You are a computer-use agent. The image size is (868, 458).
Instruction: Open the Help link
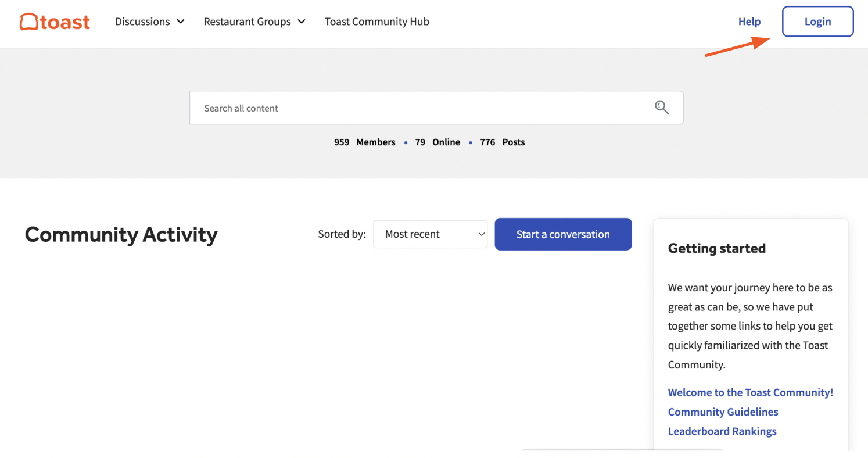coord(749,22)
